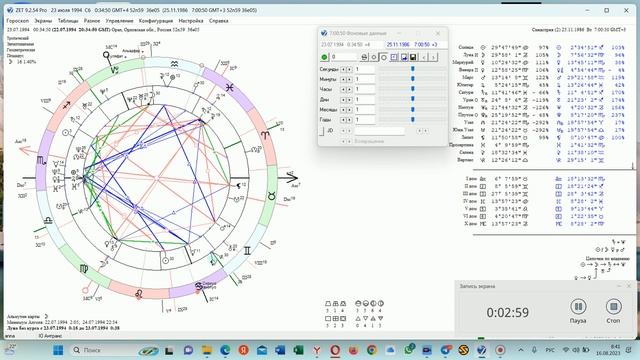
Task: Decrease Дни with its left stepper arrow
Action: click(x=343, y=100)
